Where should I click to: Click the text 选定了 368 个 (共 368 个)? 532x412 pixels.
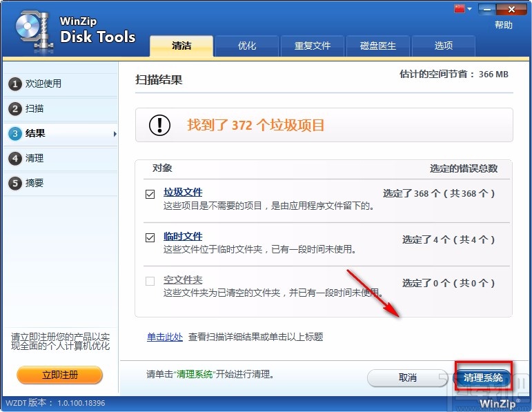pos(439,194)
